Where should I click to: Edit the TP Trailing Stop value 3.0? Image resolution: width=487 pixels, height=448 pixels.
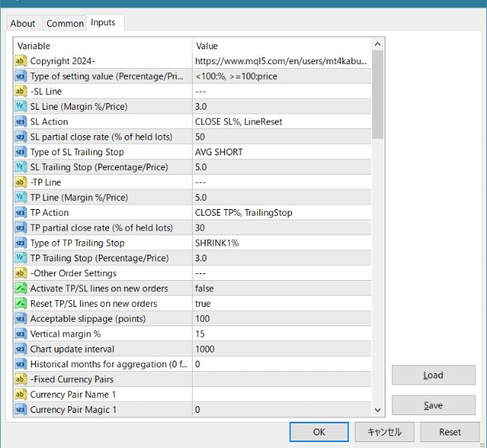click(x=282, y=258)
